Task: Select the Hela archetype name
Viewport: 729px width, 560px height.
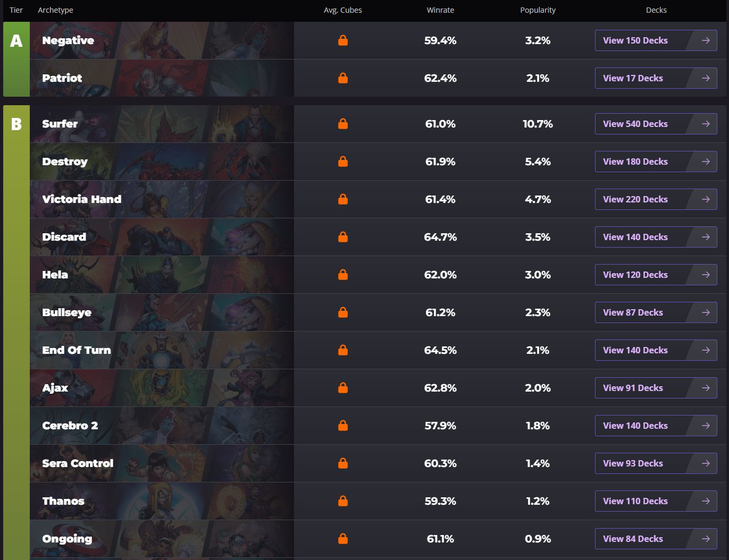Action: tap(55, 275)
